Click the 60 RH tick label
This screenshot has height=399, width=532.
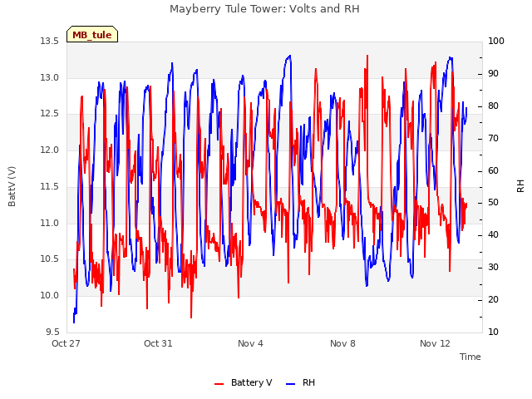coord(493,170)
